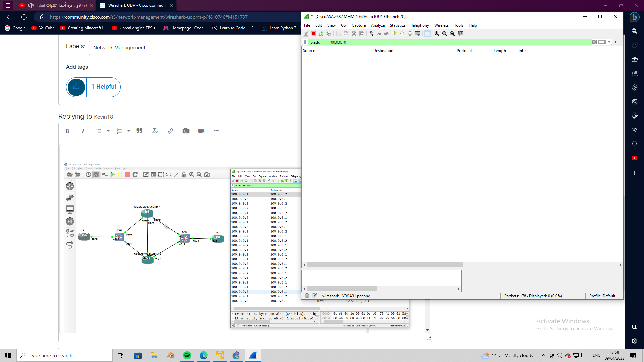
Task: Open the capture options dialog
Action: [329, 34]
